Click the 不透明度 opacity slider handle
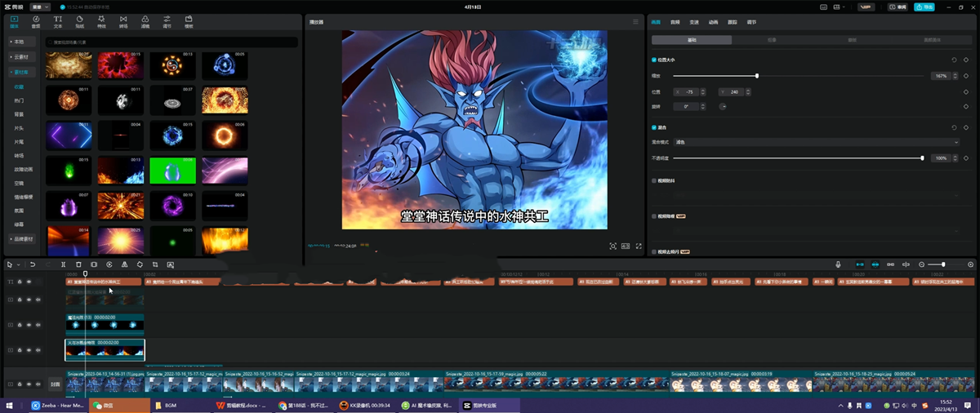The height and width of the screenshot is (413, 980). point(922,158)
